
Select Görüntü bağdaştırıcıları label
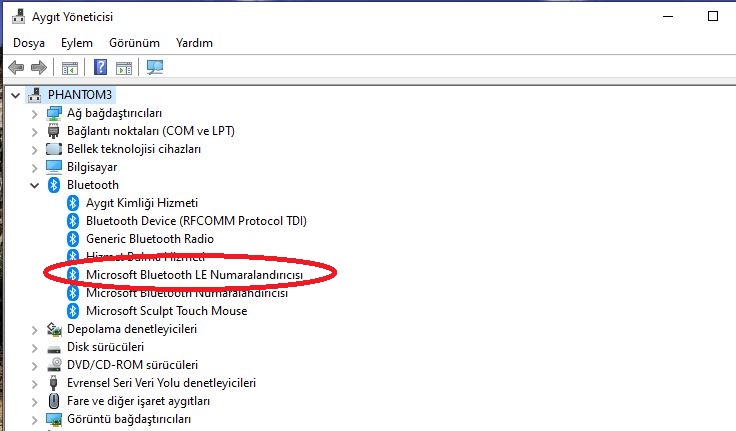coord(129,419)
